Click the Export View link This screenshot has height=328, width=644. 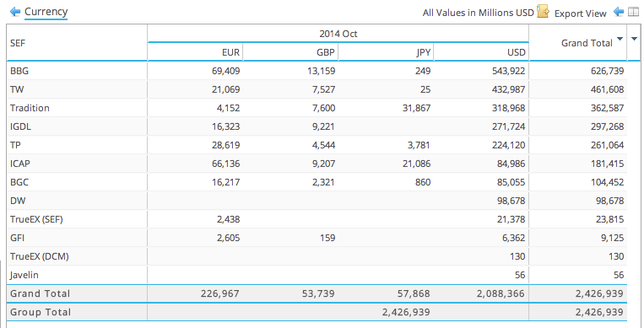click(x=581, y=13)
